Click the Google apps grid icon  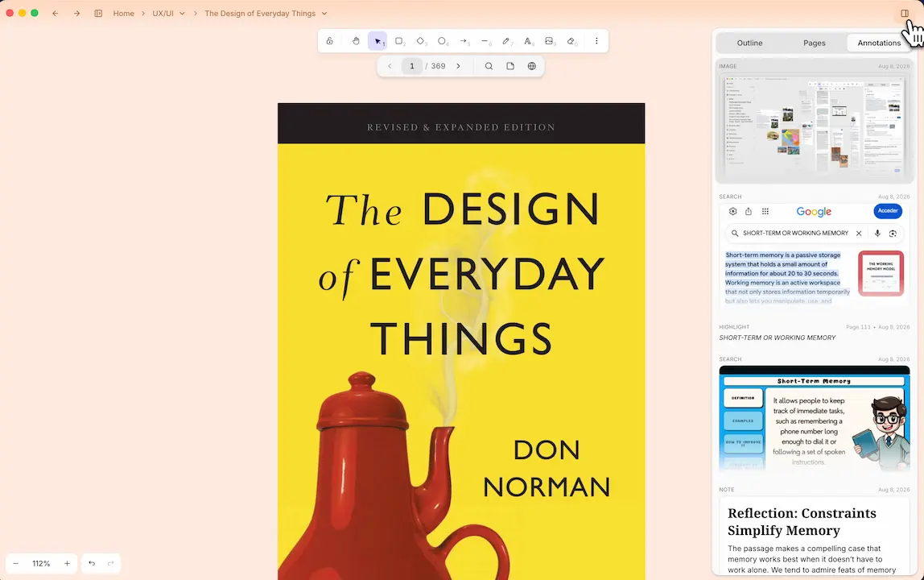(765, 211)
